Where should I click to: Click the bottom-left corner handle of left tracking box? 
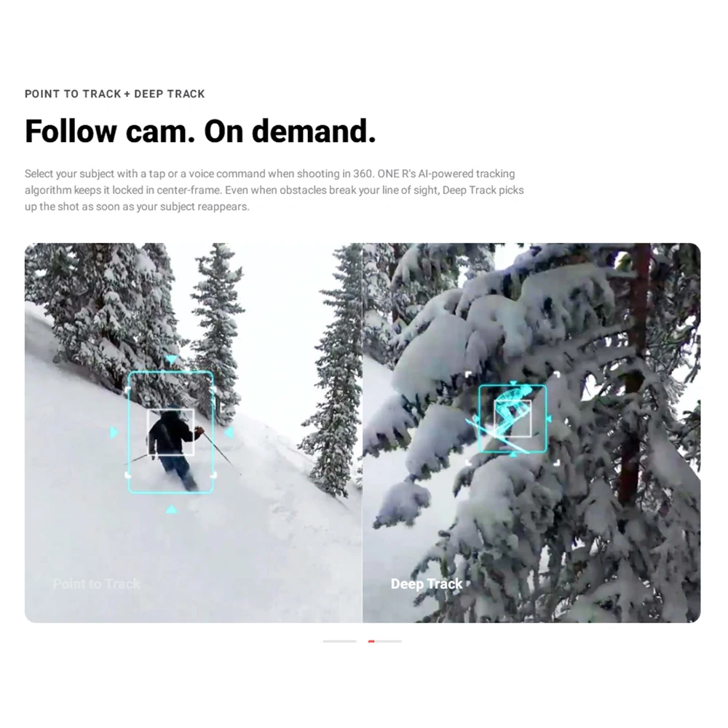(128, 475)
